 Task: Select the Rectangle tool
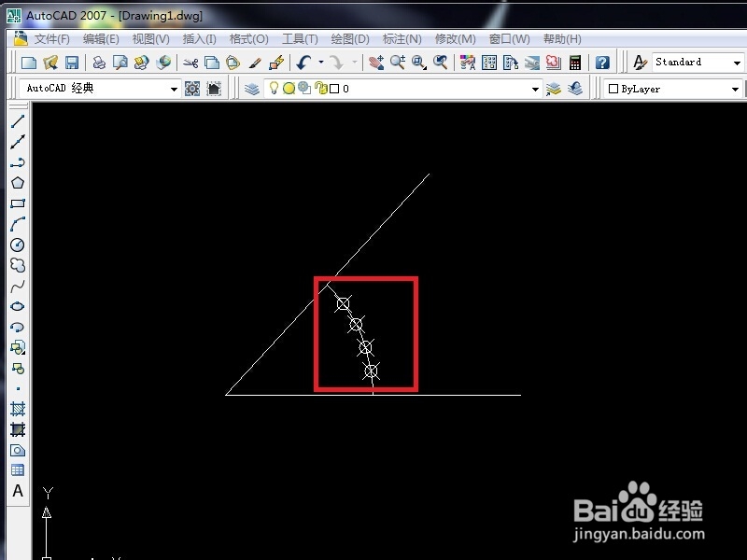click(x=18, y=203)
